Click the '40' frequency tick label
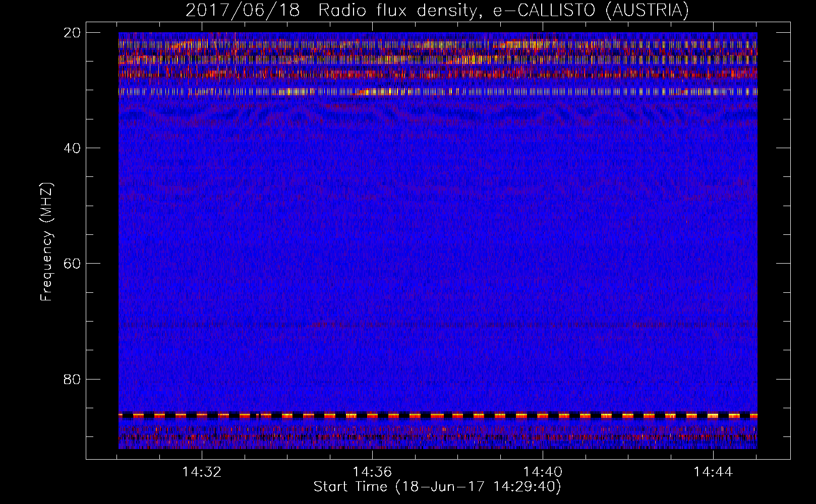 point(72,148)
